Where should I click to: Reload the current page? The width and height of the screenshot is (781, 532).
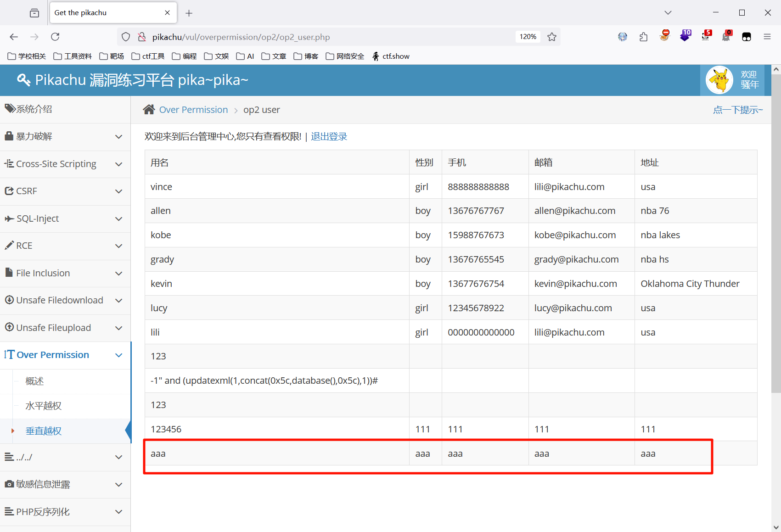[x=55, y=37]
